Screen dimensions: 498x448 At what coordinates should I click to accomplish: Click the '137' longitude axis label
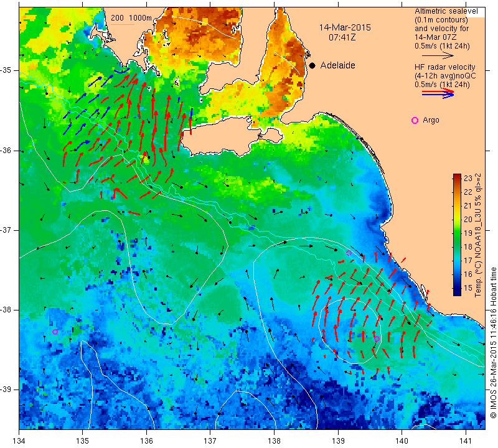[x=210, y=441]
